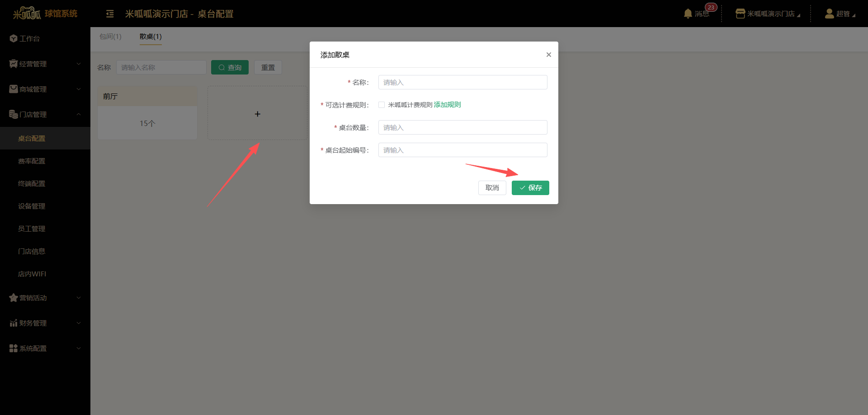Click the 保存 button
This screenshot has height=415, width=868.
[x=530, y=188]
